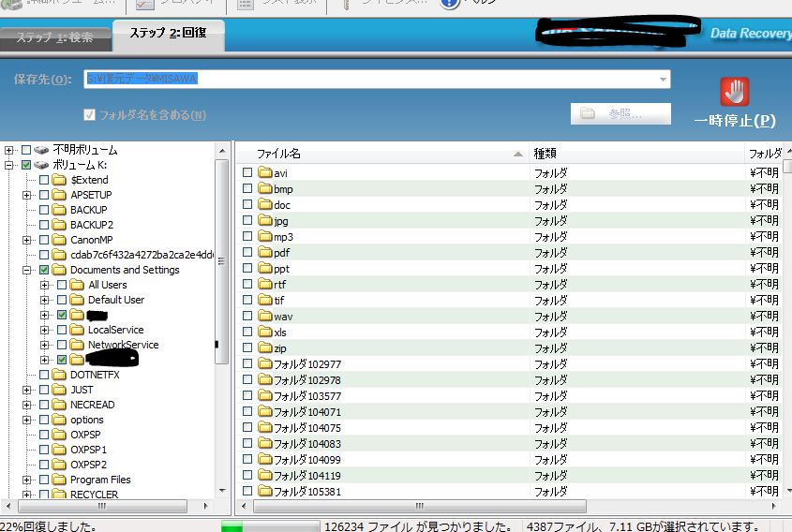Select the Step 2 recovery tab
792x532 pixels.
[x=167, y=35]
